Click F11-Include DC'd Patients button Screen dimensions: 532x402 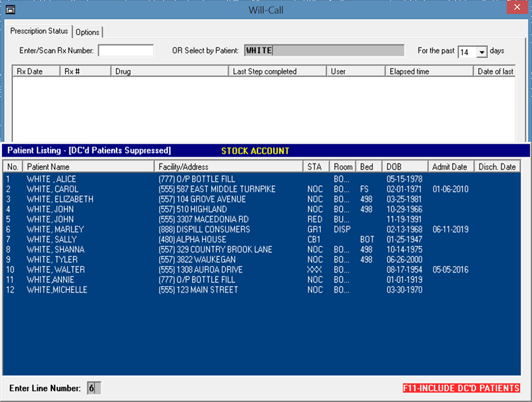(461, 388)
